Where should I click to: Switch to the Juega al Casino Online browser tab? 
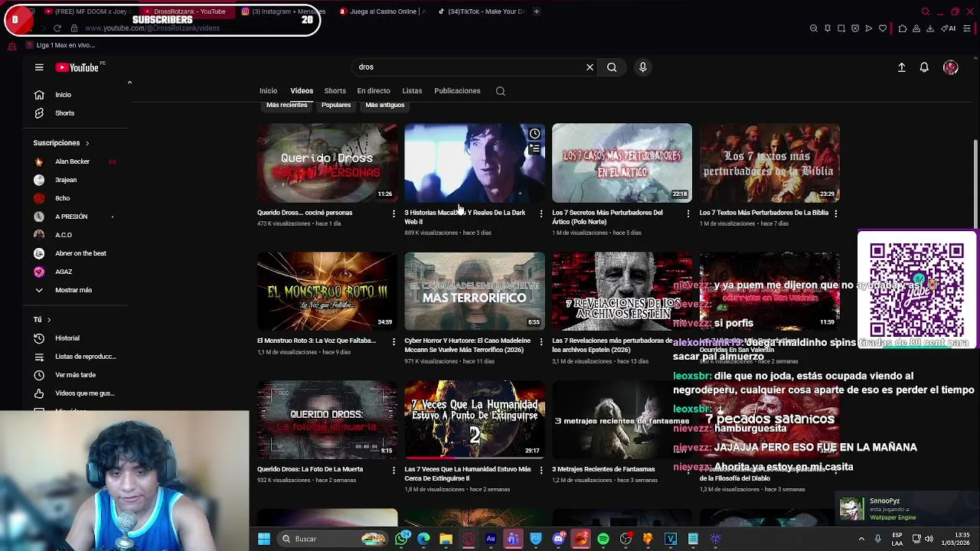click(381, 11)
